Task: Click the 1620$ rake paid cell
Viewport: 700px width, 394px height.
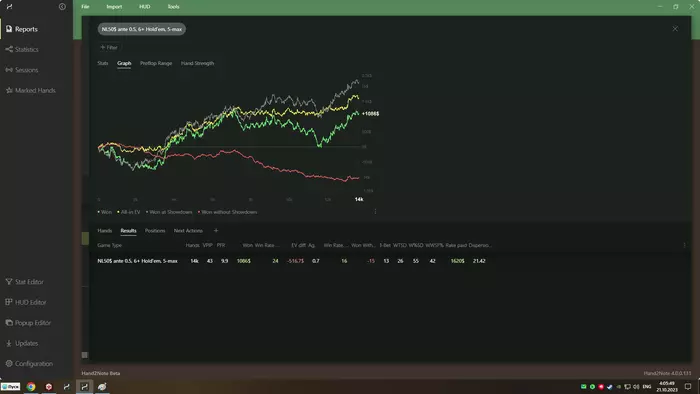Action: (458, 261)
